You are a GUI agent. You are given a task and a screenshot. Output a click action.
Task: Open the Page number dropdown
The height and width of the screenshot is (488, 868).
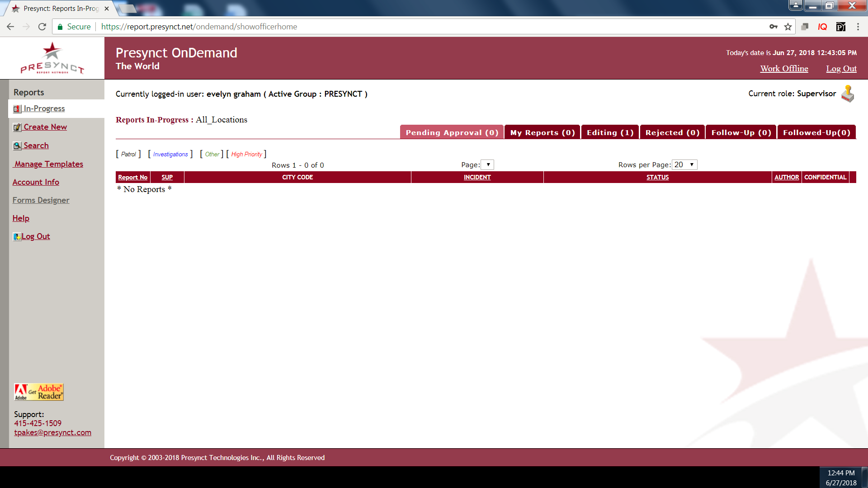coord(487,165)
